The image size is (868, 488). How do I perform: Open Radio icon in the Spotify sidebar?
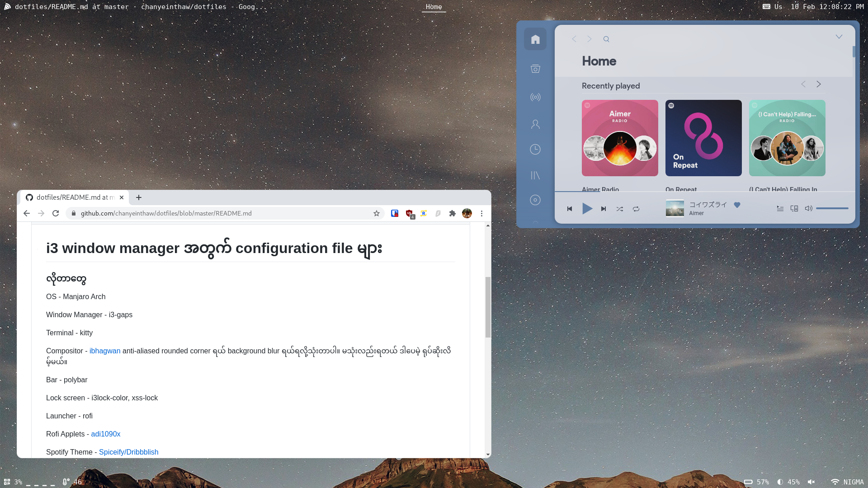click(535, 97)
